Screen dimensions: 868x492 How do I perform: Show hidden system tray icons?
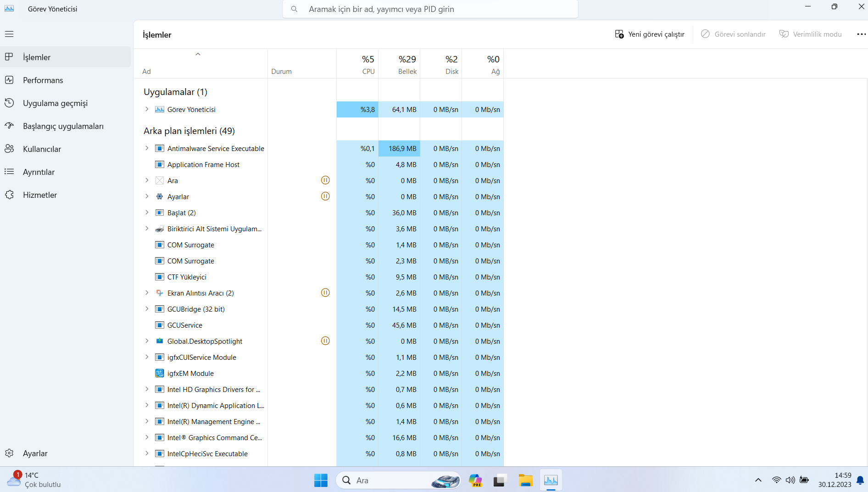coord(758,480)
